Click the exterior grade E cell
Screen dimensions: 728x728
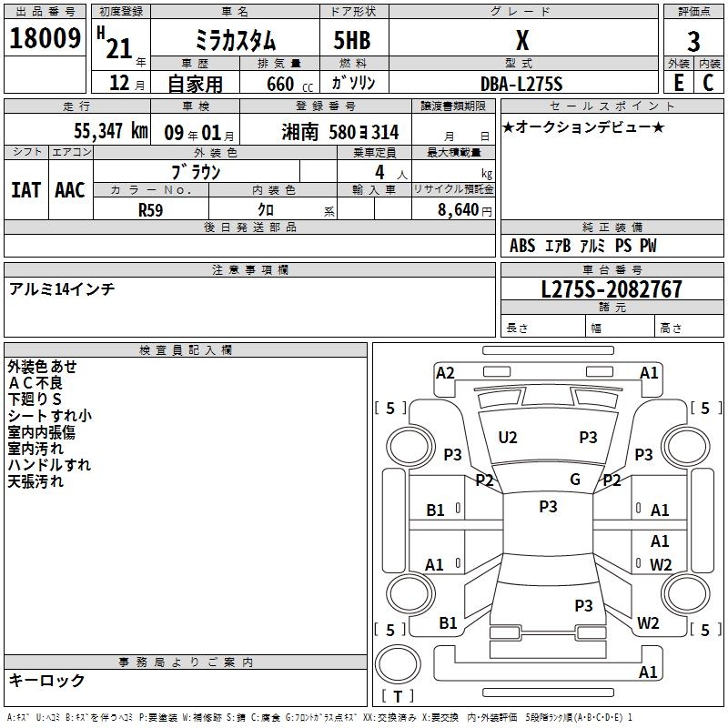(x=678, y=83)
